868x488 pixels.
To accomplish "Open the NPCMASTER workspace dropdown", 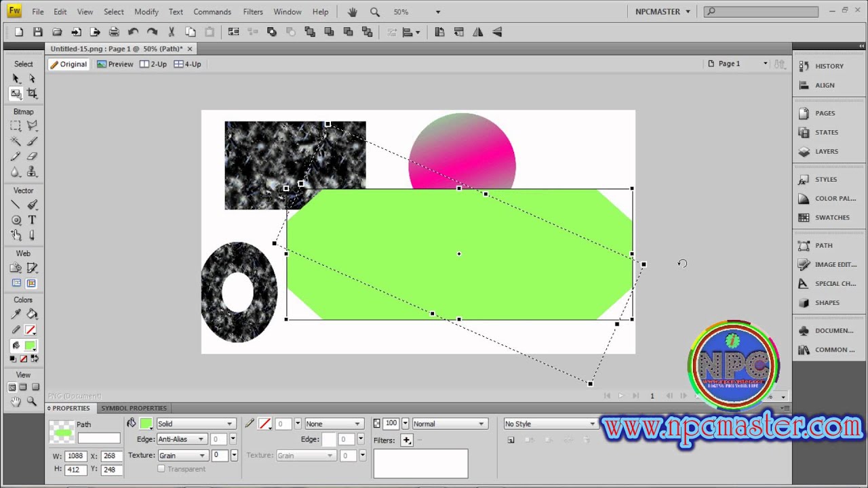I will tap(663, 12).
